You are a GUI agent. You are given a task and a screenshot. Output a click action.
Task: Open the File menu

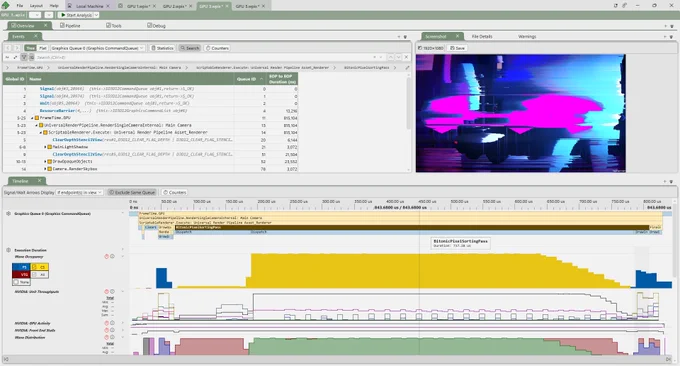click(x=20, y=6)
